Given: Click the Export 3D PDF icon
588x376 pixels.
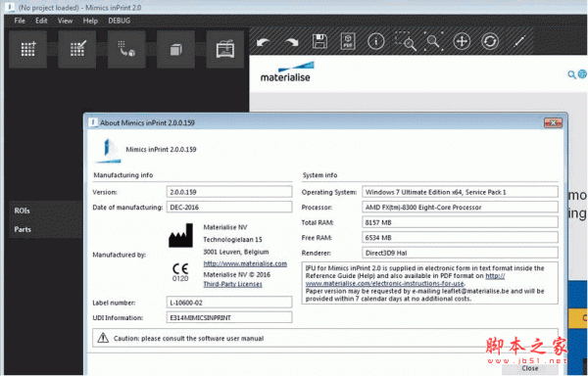Looking at the screenshot, I should click(348, 41).
